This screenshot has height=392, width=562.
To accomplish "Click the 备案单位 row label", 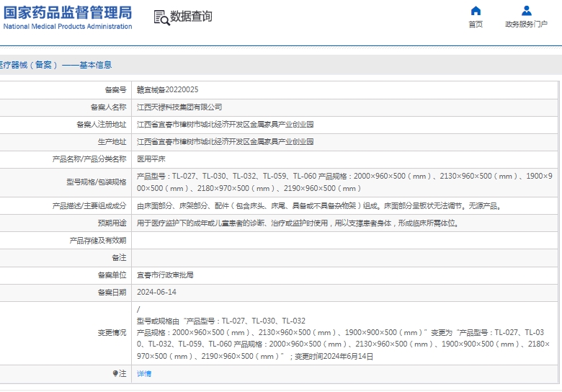I will coord(112,275).
